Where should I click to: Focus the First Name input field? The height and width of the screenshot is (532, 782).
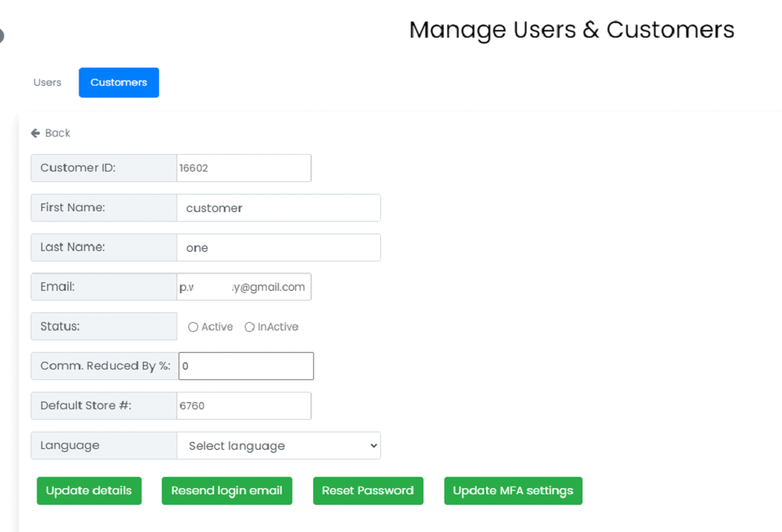(x=278, y=208)
